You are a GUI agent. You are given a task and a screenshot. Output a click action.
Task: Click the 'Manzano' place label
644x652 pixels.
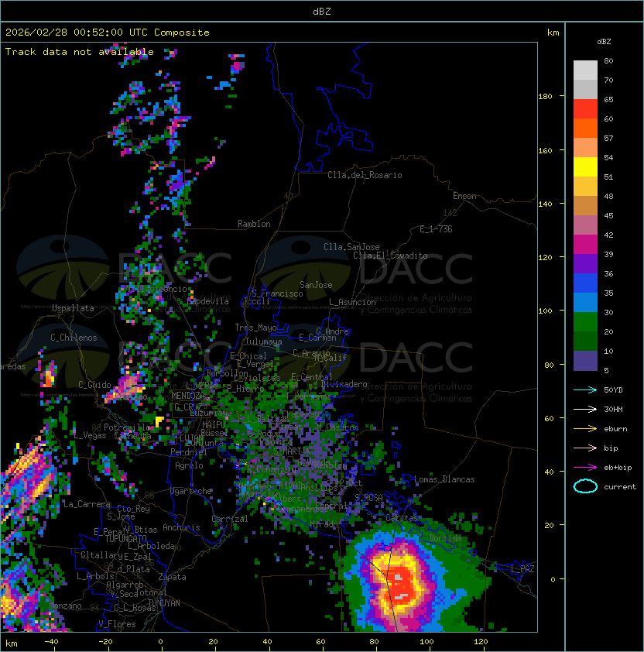click(x=65, y=606)
